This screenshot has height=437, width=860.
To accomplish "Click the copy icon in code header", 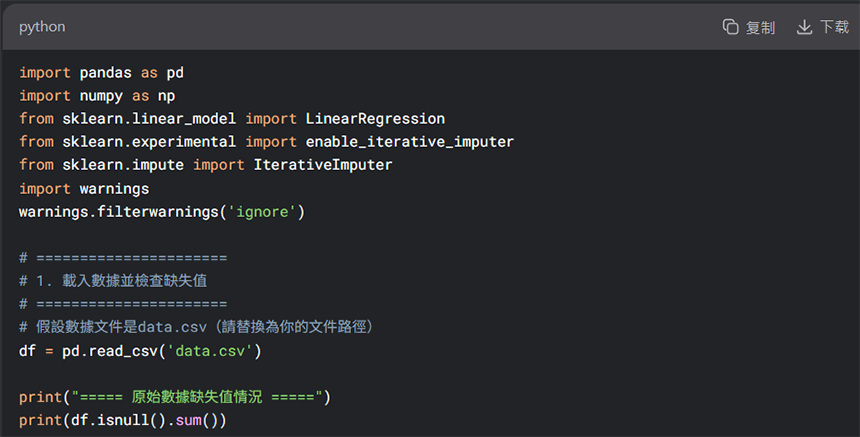I will click(730, 26).
